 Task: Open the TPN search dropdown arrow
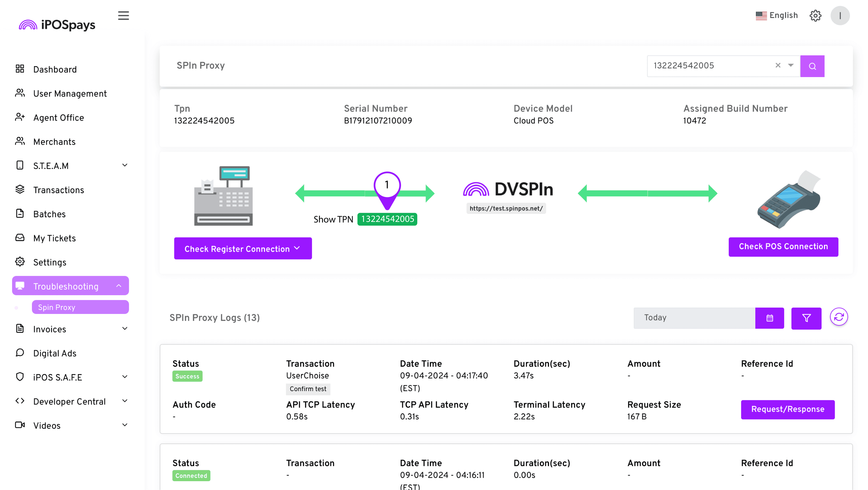pyautogui.click(x=790, y=65)
